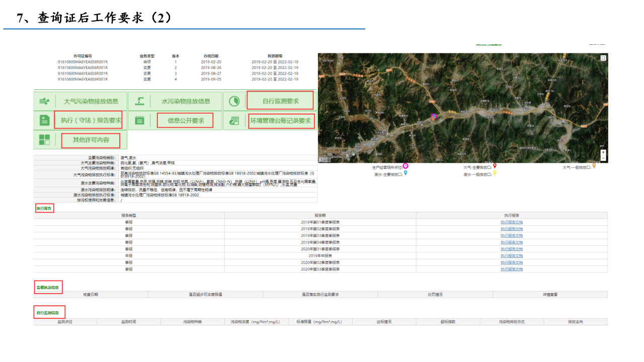Zoom out the map with minus button

[x=603, y=158]
